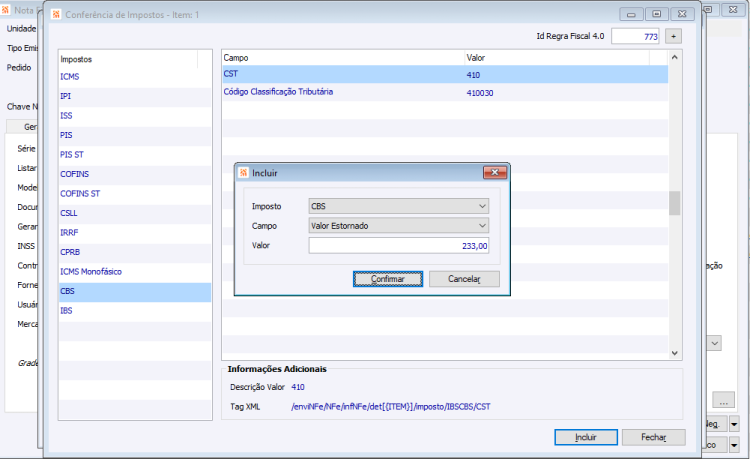
Task: Select CPRB in the Impostos list
Action: (134, 252)
